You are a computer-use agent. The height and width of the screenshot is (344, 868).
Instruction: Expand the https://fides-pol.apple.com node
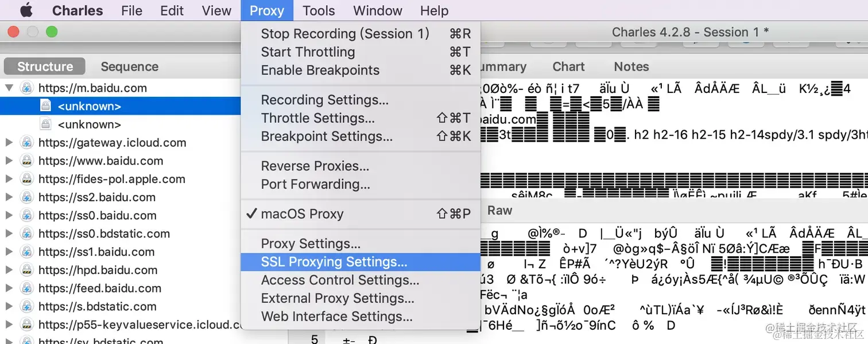coord(9,179)
